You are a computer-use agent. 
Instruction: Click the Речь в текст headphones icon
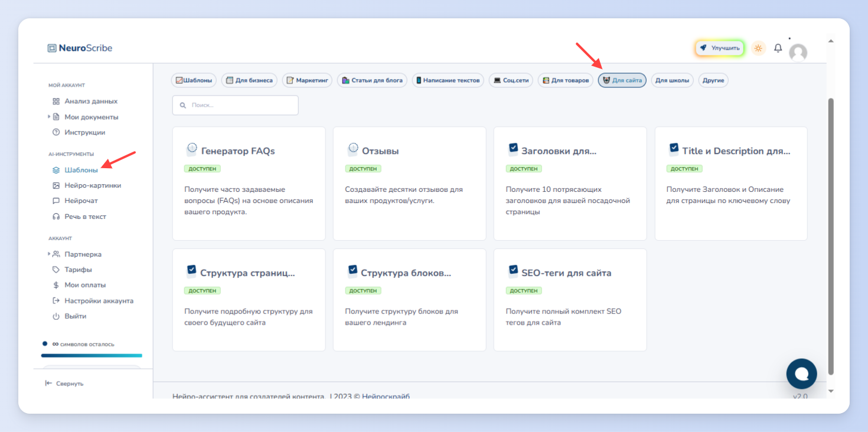coord(56,217)
